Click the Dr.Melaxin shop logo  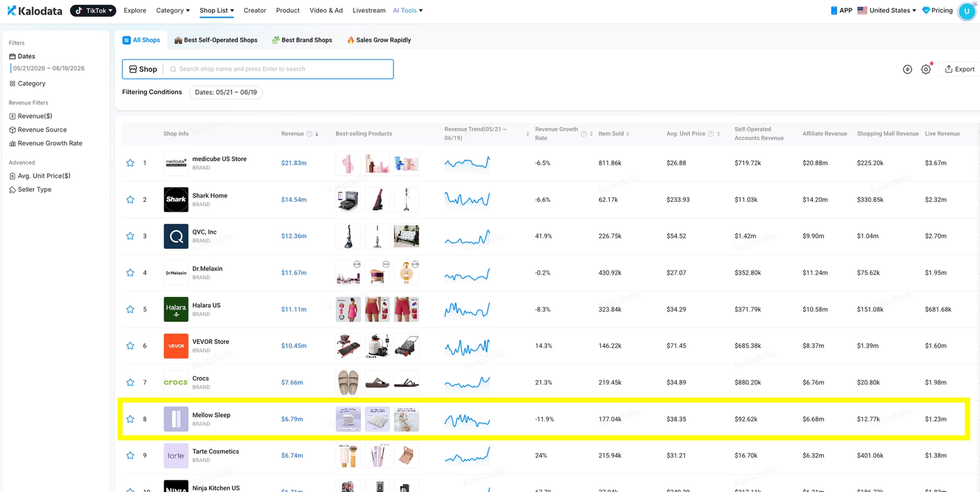(x=176, y=273)
